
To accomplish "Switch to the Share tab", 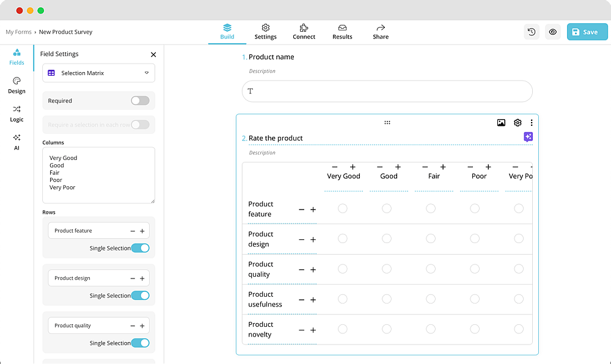I will coord(381,32).
